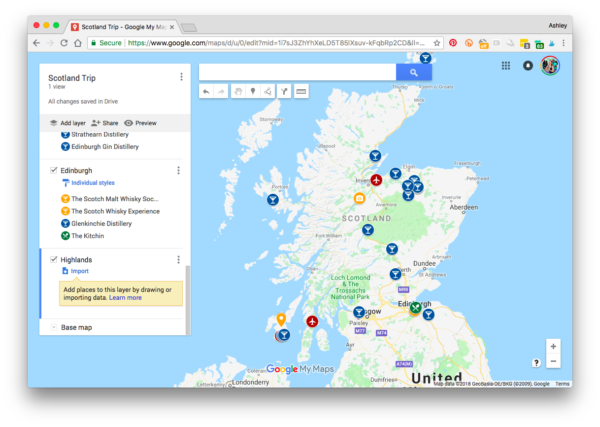Open the notifications bell icon

point(528,66)
